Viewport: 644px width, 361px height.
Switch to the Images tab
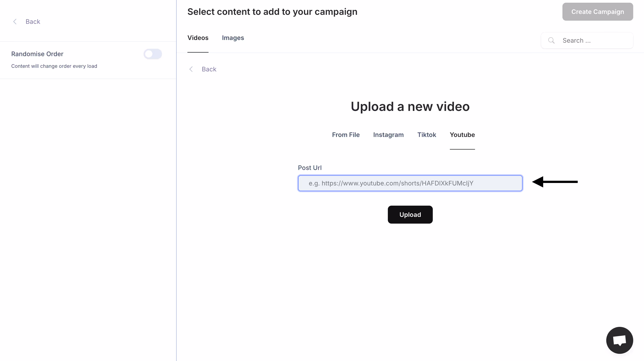233,38
